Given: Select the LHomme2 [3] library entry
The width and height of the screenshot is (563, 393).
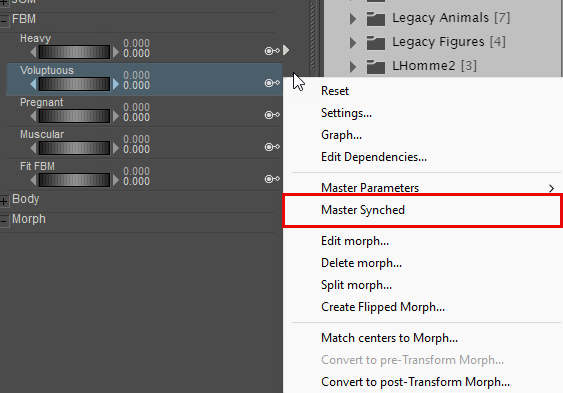Looking at the screenshot, I should 434,66.
